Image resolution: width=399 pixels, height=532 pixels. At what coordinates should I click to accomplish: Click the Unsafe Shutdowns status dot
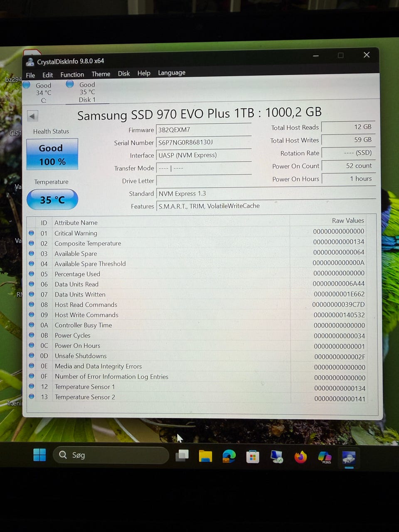point(32,356)
